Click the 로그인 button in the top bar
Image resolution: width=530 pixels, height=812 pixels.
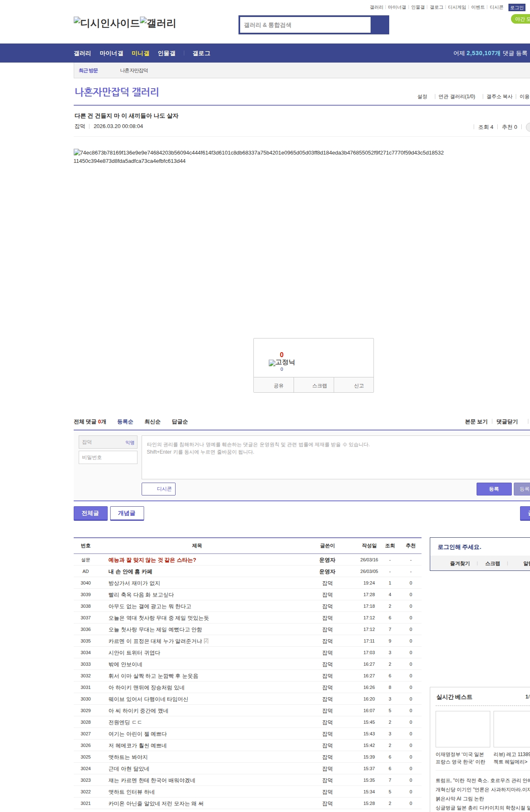[517, 7]
